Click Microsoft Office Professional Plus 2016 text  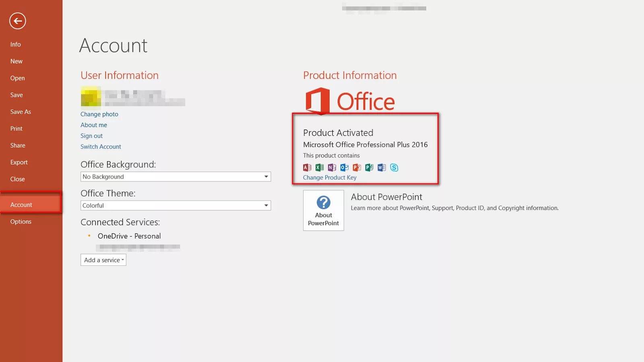365,144
